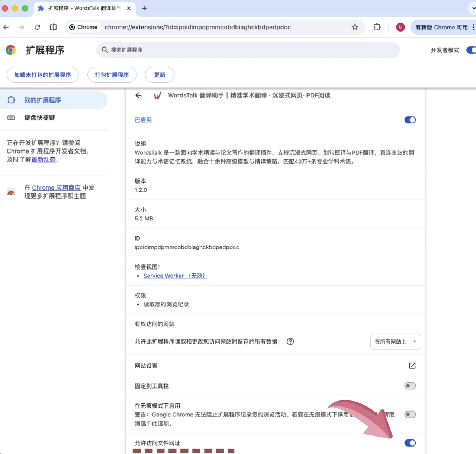Click magnifier icon in extension search
This screenshot has height=454, width=476.
[x=105, y=50]
